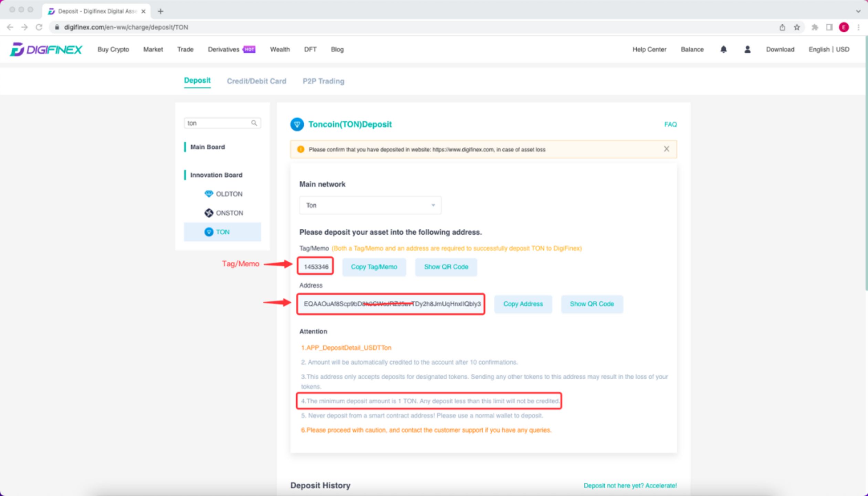Screen dimensions: 868x496
Task: Open the FAQ link
Action: [x=670, y=124]
